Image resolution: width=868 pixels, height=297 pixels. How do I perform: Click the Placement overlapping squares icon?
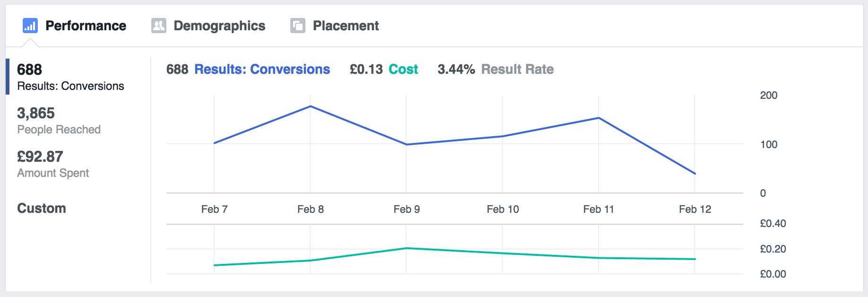point(298,26)
